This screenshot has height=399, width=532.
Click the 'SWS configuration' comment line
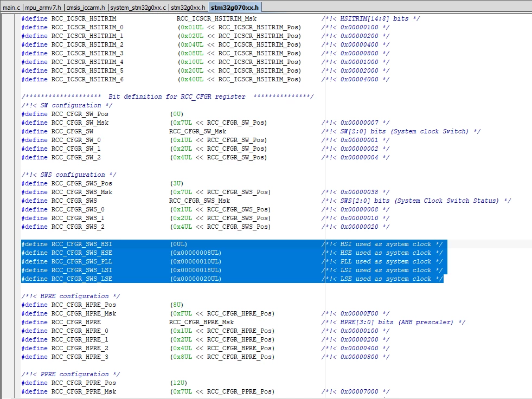click(x=68, y=175)
